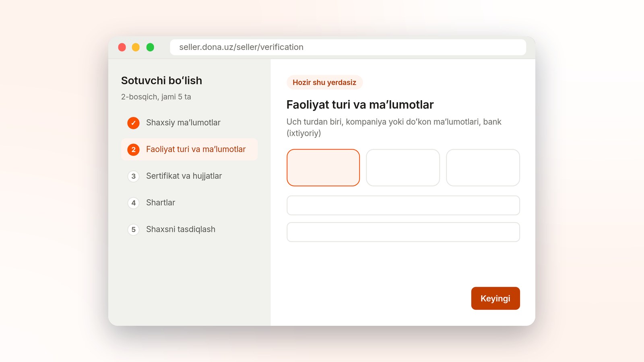Click the step 5 number badge

pos(133,230)
